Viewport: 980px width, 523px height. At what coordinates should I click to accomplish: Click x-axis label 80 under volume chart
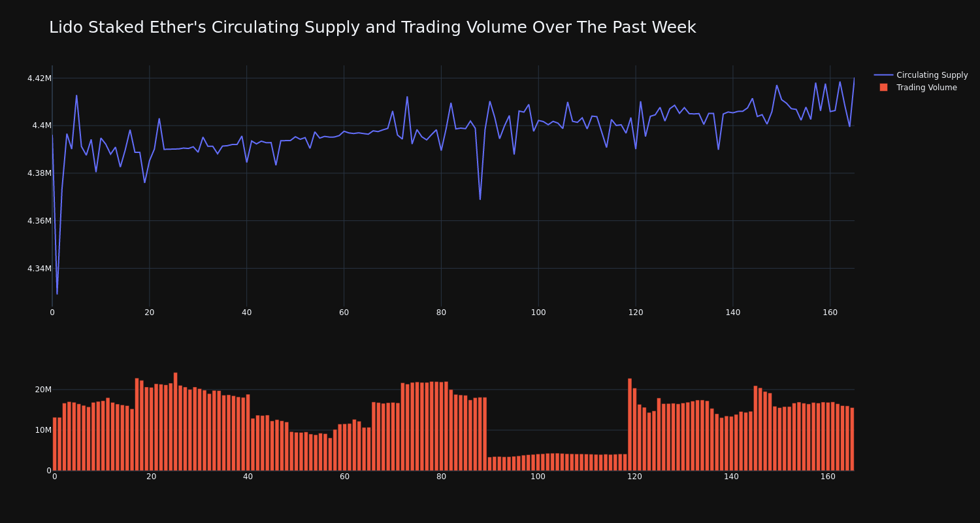(x=441, y=477)
